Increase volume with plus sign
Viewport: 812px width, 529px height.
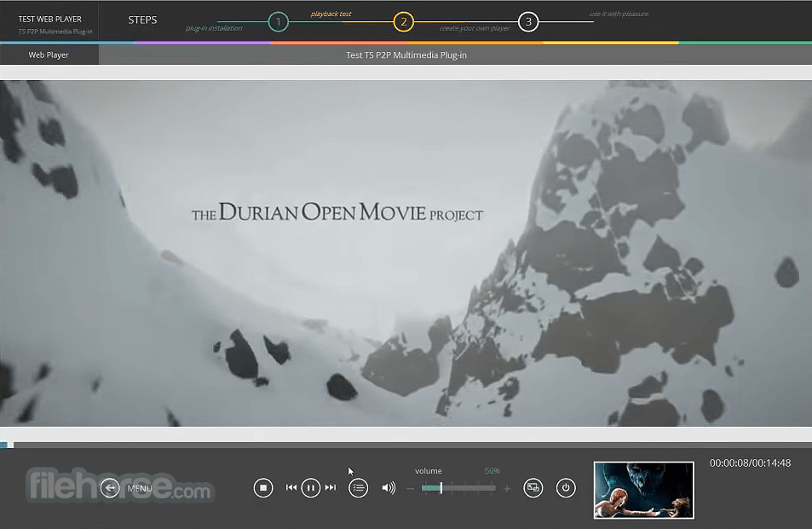(507, 488)
